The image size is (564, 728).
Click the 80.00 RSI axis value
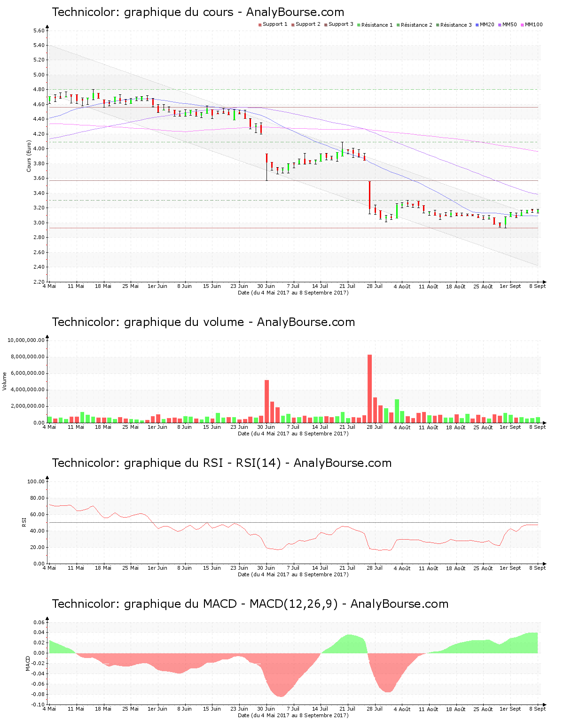tap(38, 498)
